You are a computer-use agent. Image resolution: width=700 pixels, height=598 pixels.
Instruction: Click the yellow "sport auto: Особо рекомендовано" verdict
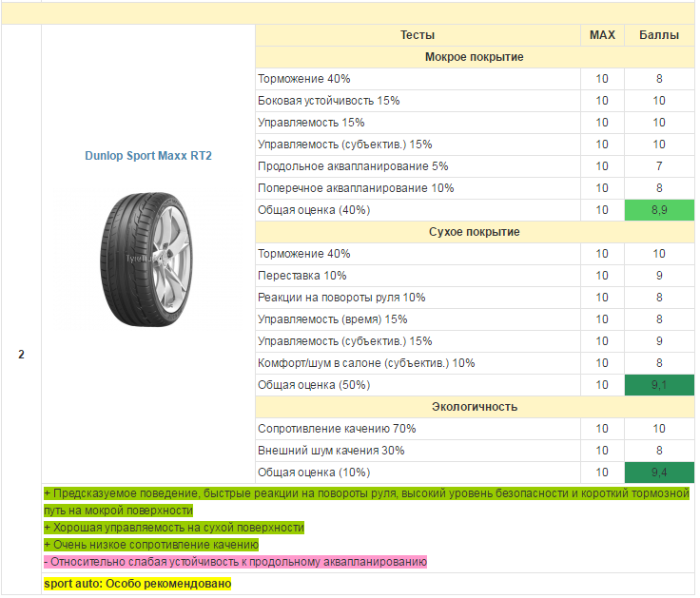[x=138, y=583]
